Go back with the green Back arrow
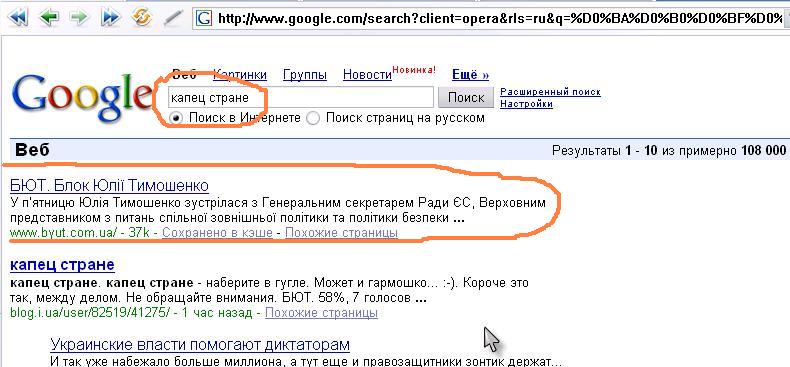790x367 pixels. point(49,18)
